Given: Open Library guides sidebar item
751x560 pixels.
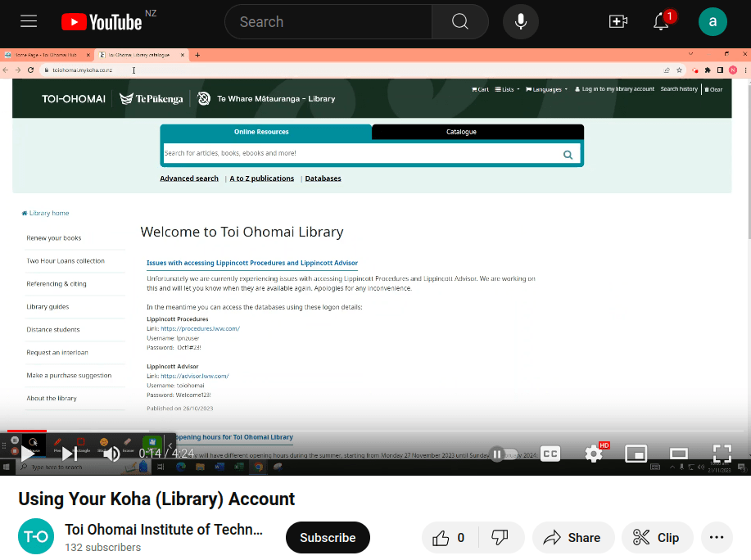Looking at the screenshot, I should (x=48, y=307).
